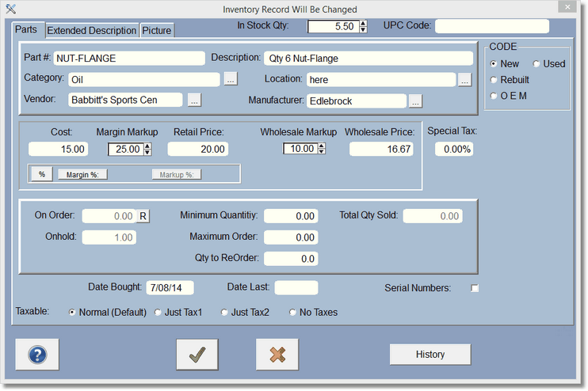Adjust the In Stock Qty spinner arrows
The image size is (588, 391).
click(363, 26)
